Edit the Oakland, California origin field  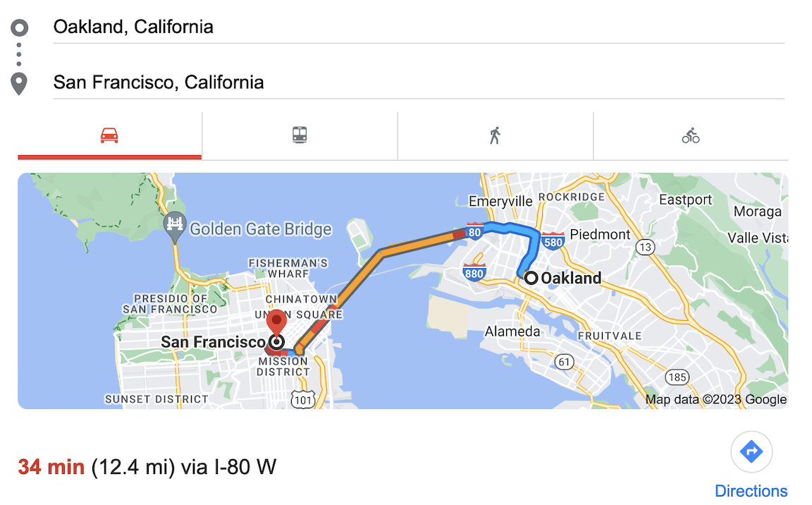click(x=419, y=28)
